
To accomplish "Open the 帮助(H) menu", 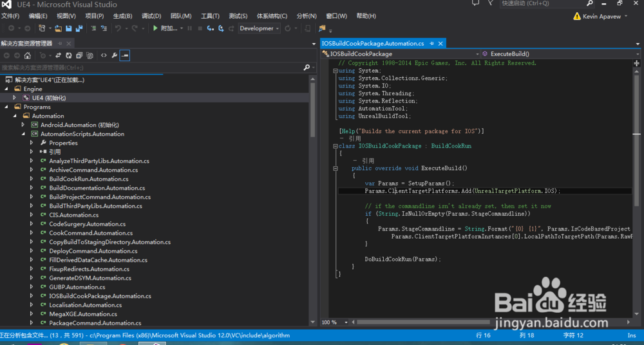I will 366,16.
